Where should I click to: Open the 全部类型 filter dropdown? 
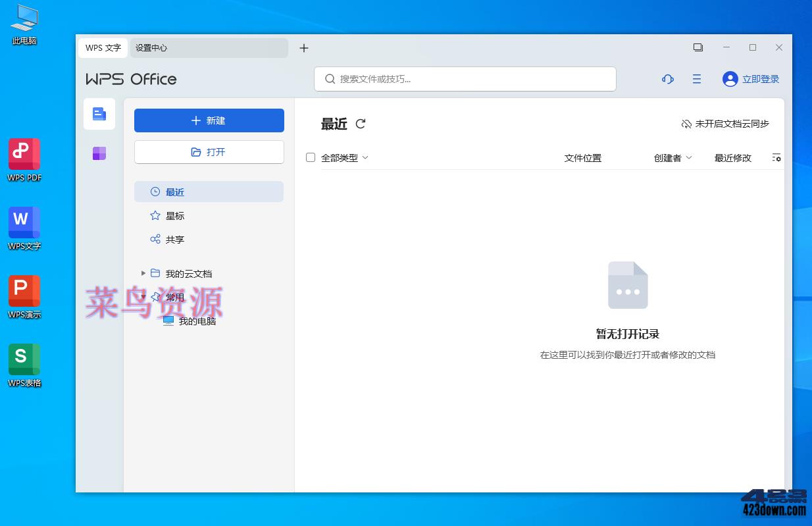tap(344, 157)
